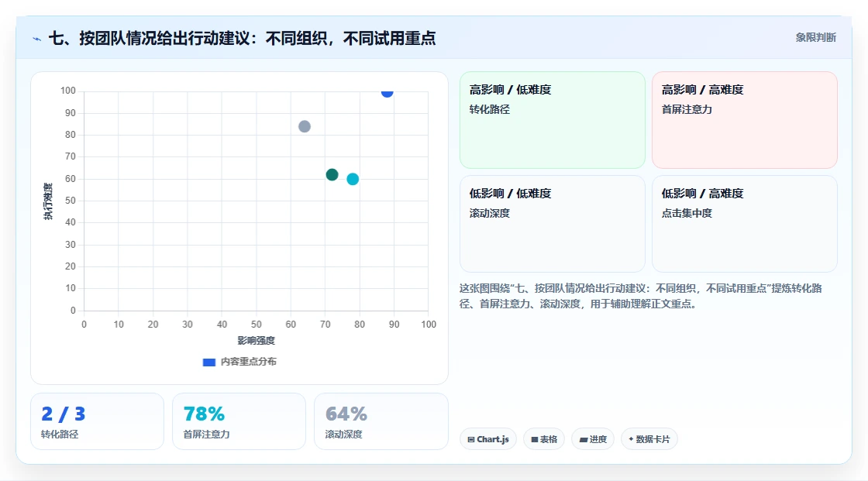Click the 执行难度 y-axis title
This screenshot has width=868, height=481.
(x=48, y=201)
